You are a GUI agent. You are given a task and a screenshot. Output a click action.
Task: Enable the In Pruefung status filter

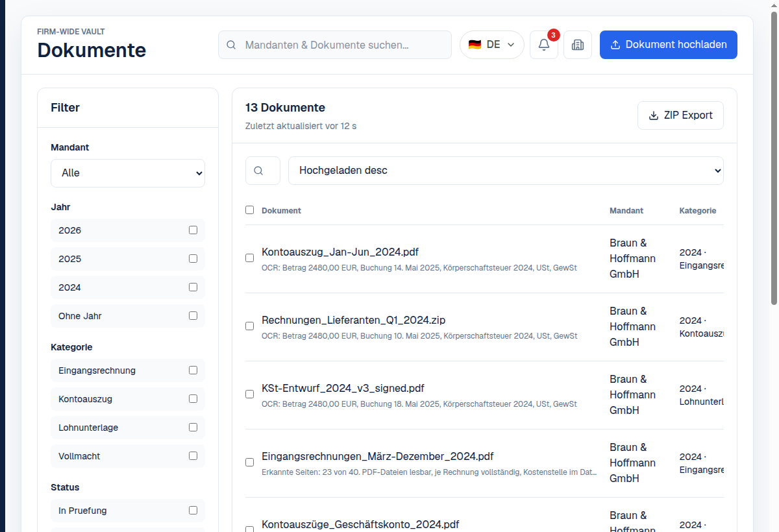coord(193,510)
